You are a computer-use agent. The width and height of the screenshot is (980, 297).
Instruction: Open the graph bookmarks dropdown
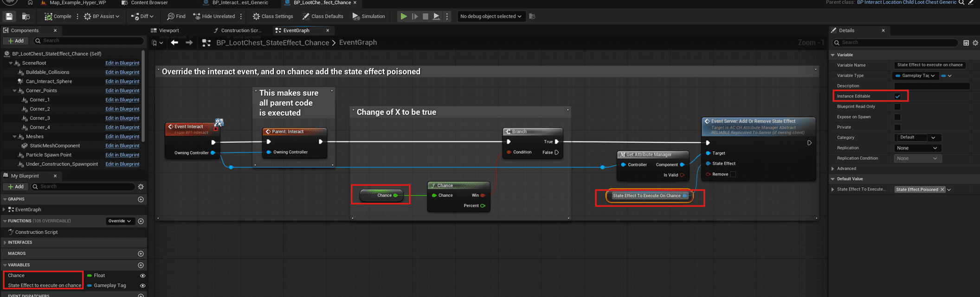(157, 43)
